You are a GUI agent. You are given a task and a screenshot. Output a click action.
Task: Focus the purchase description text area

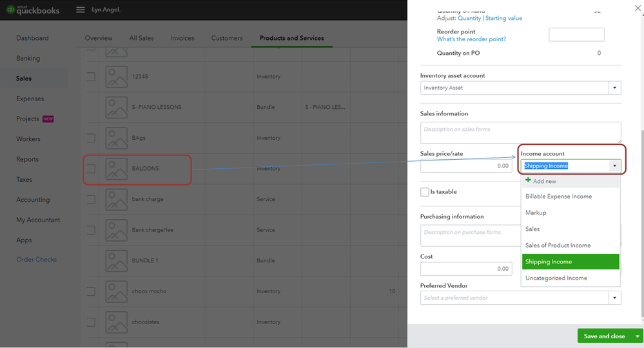(471, 235)
